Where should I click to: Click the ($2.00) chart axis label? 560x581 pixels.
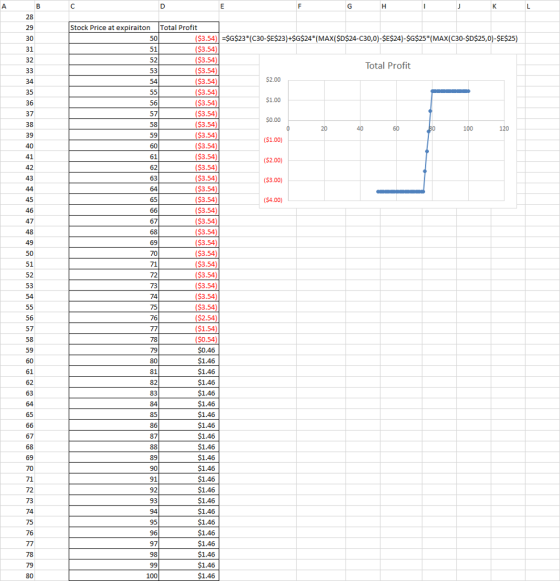[273, 160]
